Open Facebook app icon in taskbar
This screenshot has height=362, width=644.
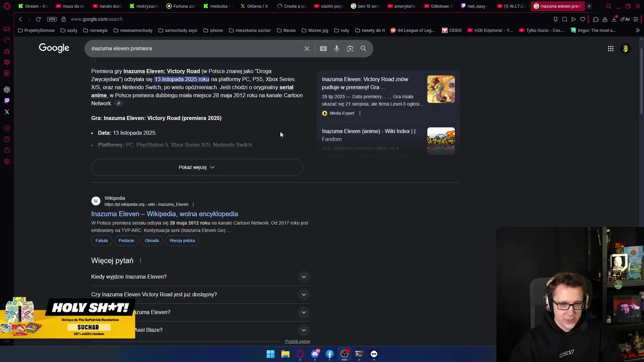pyautogui.click(x=330, y=354)
